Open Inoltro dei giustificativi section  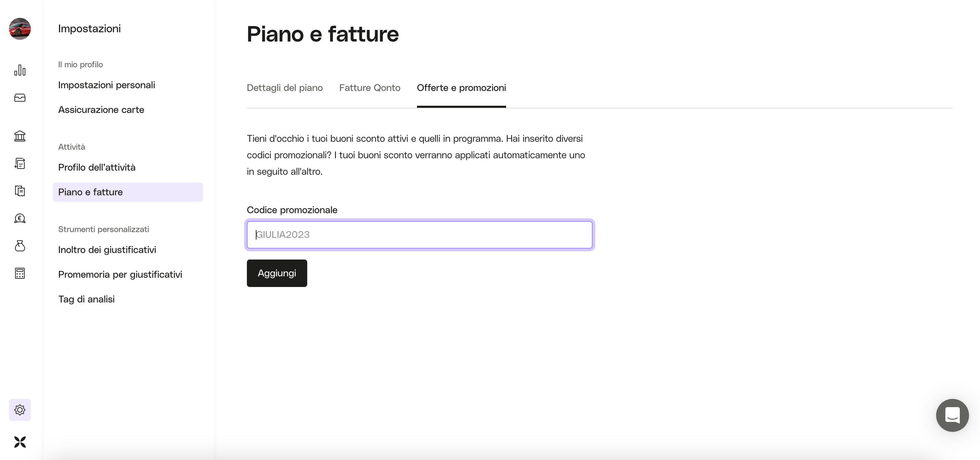pyautogui.click(x=107, y=250)
